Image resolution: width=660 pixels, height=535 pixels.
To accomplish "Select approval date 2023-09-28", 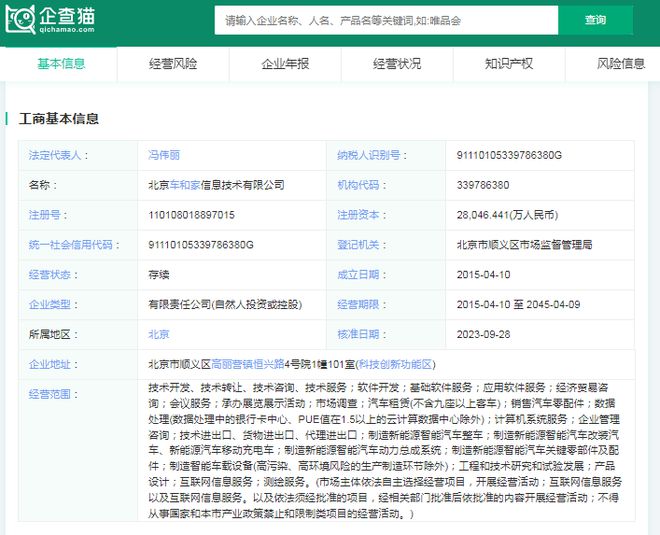I will (x=483, y=335).
